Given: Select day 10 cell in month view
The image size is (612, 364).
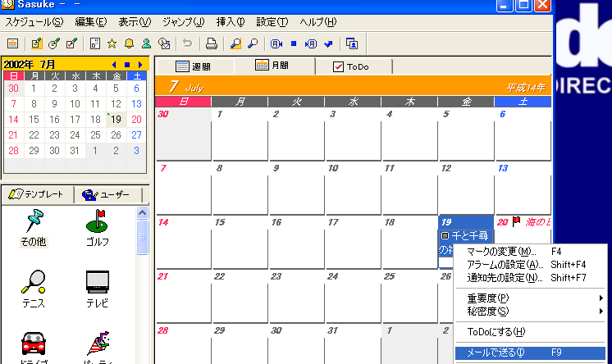Looking at the screenshot, I should coord(353,188).
